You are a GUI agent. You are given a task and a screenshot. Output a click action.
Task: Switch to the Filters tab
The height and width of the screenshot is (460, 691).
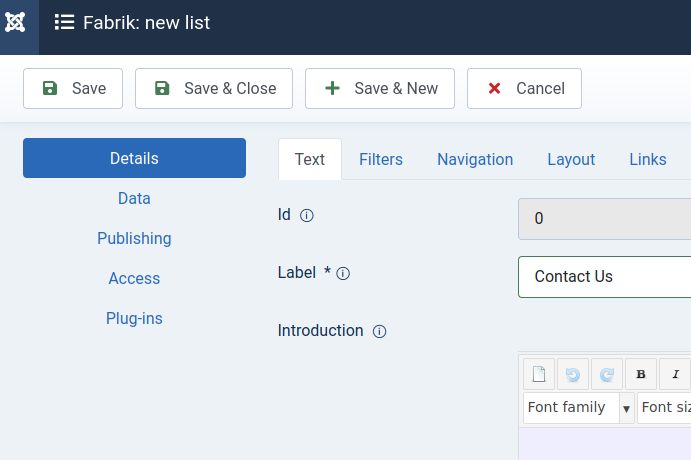click(381, 159)
